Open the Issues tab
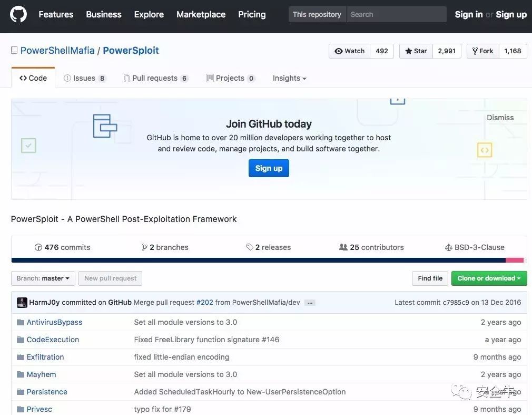Viewport: 532px width, 415px height. [85, 78]
